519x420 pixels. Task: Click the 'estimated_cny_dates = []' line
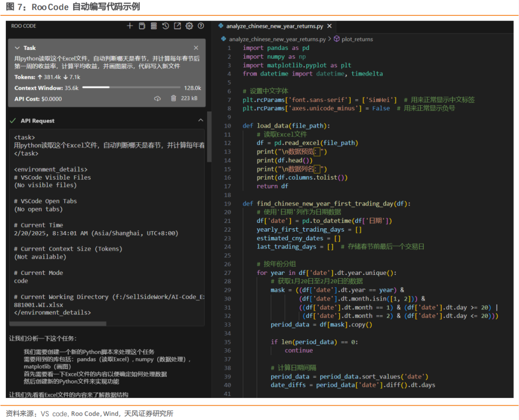298,238
